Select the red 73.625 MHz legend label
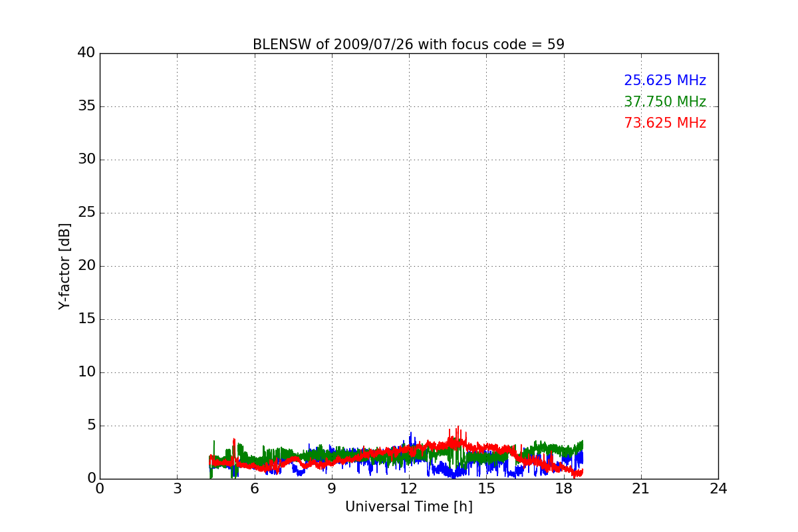Viewport: 798px width, 532px height. click(665, 123)
